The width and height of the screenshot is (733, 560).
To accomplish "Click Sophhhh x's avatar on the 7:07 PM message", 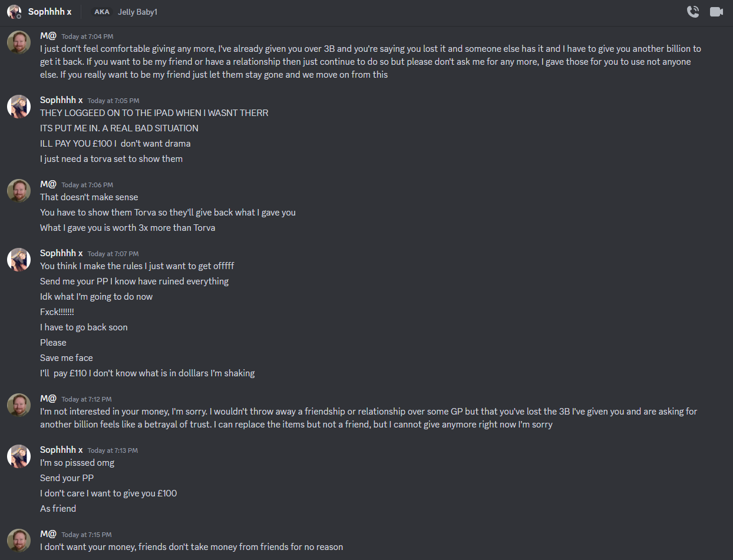I will click(x=19, y=259).
